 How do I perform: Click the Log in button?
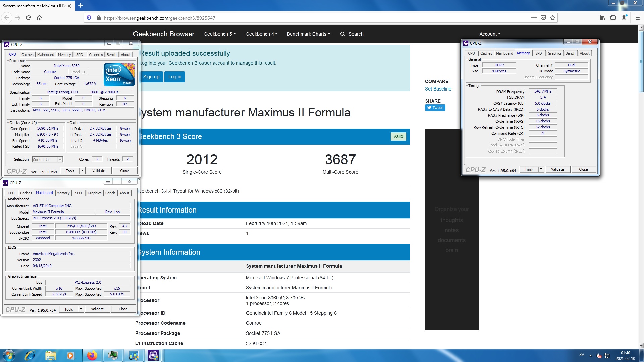click(x=175, y=77)
